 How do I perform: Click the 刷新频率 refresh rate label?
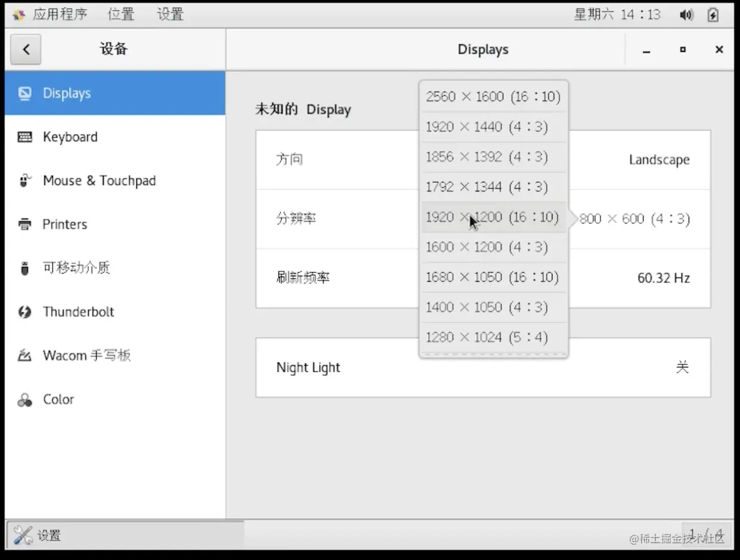pyautogui.click(x=303, y=278)
